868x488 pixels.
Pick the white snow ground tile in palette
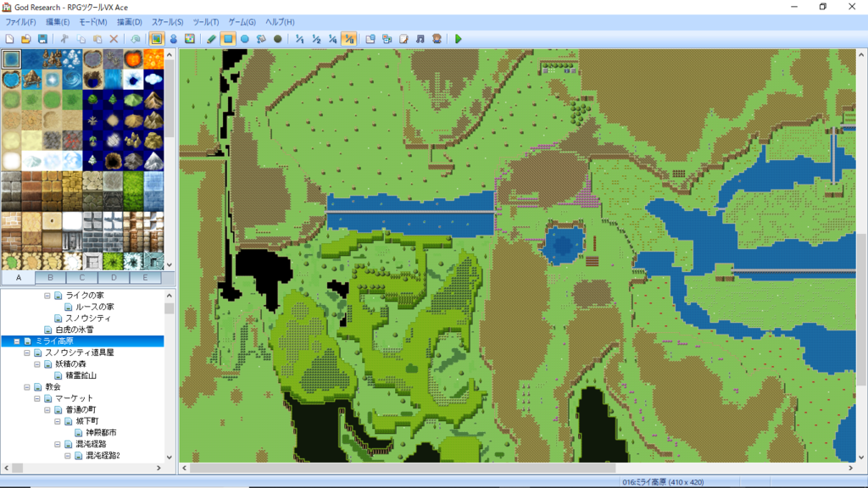(x=11, y=161)
